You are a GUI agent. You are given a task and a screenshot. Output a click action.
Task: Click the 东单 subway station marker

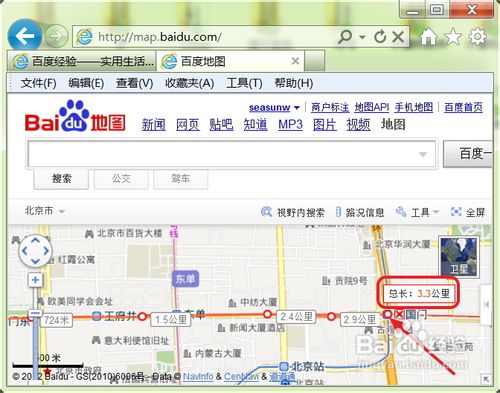(x=186, y=279)
